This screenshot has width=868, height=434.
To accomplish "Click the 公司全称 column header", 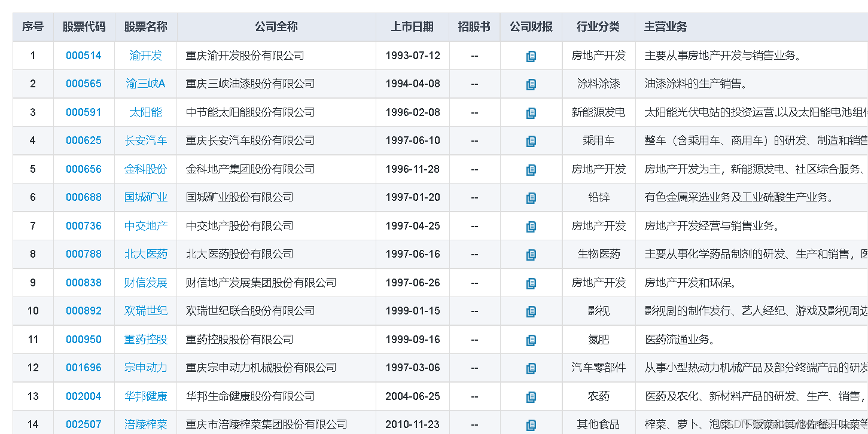I will [x=276, y=27].
